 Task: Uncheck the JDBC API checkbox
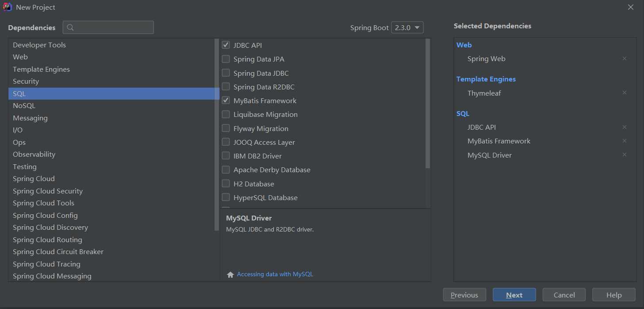pyautogui.click(x=226, y=45)
